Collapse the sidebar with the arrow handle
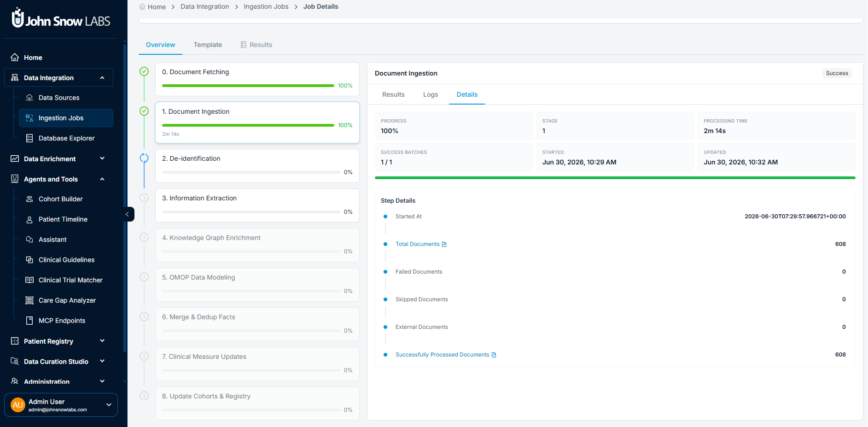The width and height of the screenshot is (868, 427). pos(128,214)
